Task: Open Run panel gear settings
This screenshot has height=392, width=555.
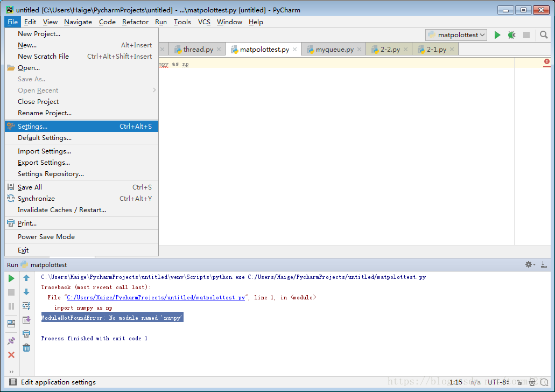Action: 530,264
